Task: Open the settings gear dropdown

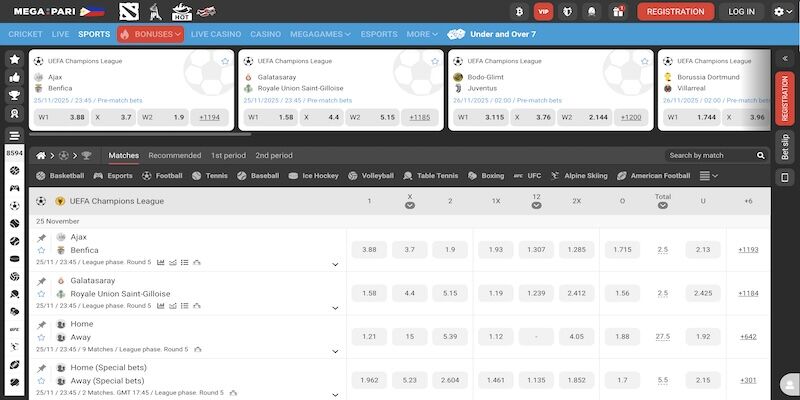Action: [783, 11]
